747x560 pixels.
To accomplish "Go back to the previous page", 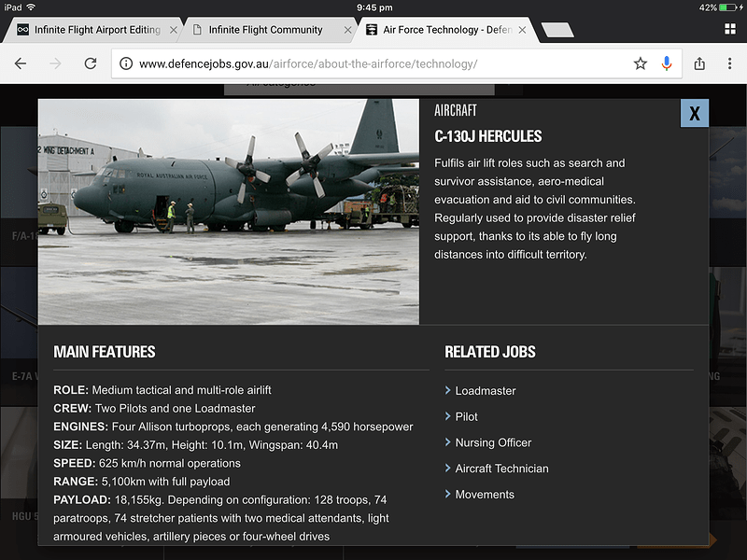I will (x=21, y=63).
